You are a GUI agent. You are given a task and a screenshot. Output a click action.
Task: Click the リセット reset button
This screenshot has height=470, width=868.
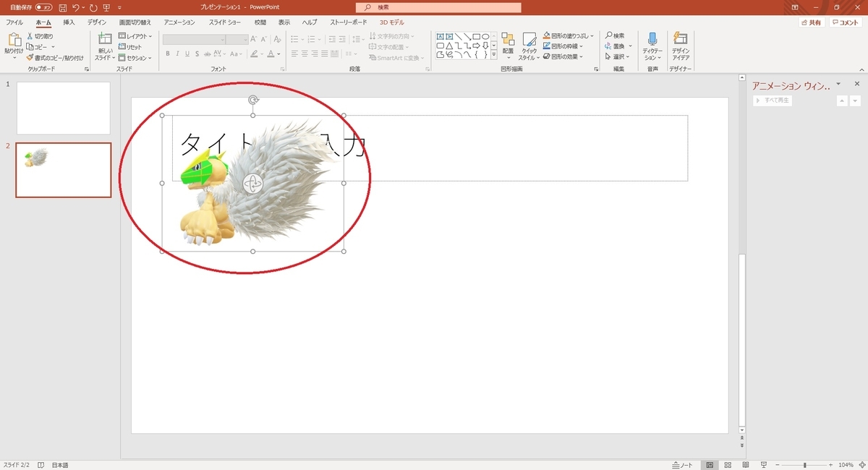[130, 47]
